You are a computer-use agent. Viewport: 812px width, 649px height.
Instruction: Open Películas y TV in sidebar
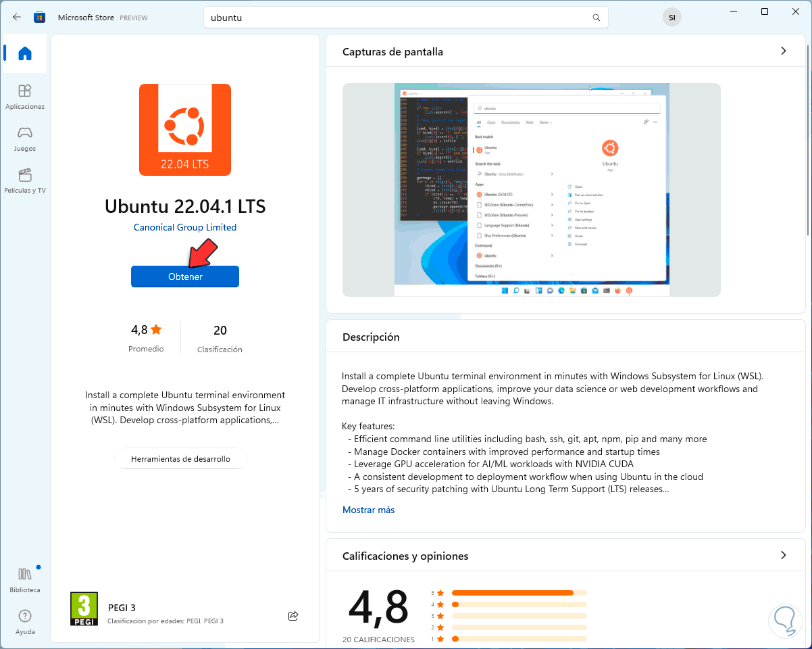[x=25, y=181]
